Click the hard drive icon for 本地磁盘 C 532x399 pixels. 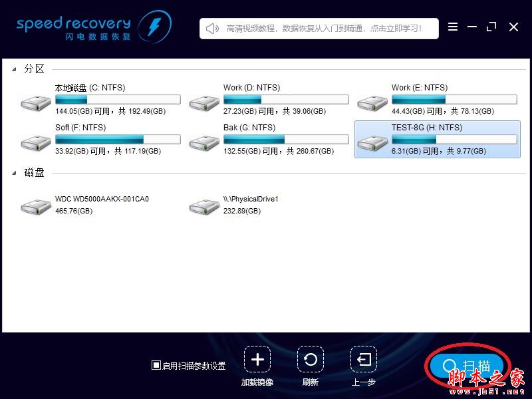[36, 103]
